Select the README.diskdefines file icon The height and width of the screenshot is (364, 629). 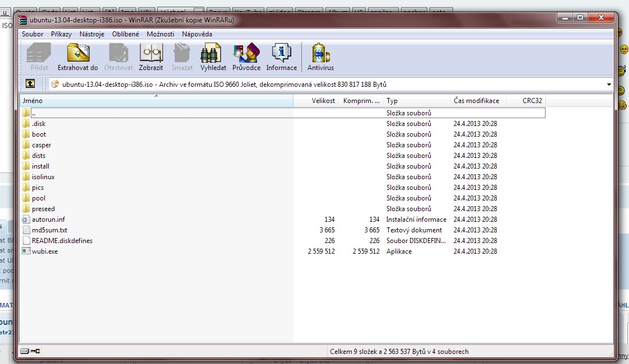[x=26, y=241]
